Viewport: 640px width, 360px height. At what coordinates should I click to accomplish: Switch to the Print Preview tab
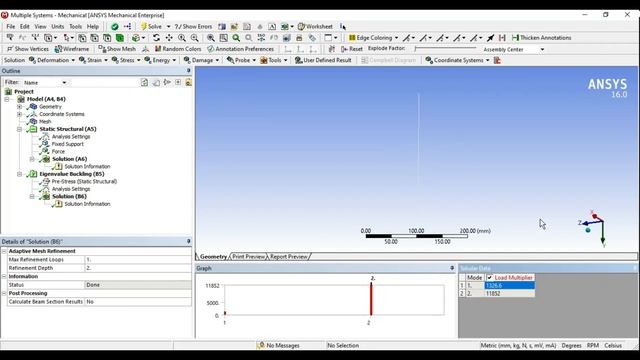[x=249, y=256]
